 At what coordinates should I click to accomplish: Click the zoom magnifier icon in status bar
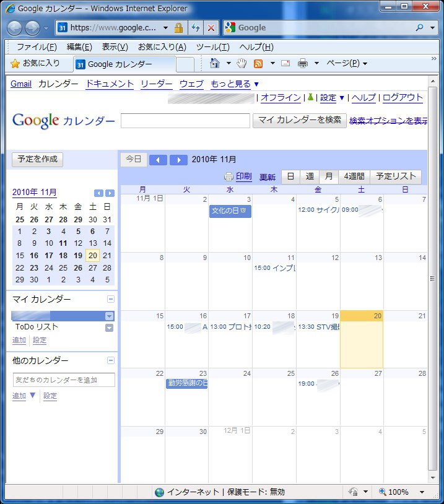click(x=383, y=492)
